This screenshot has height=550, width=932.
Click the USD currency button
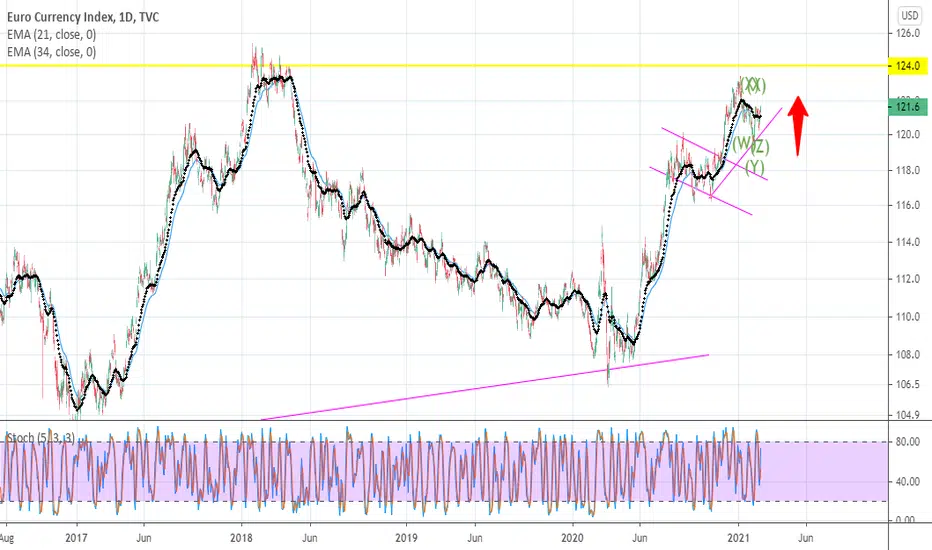(909, 15)
